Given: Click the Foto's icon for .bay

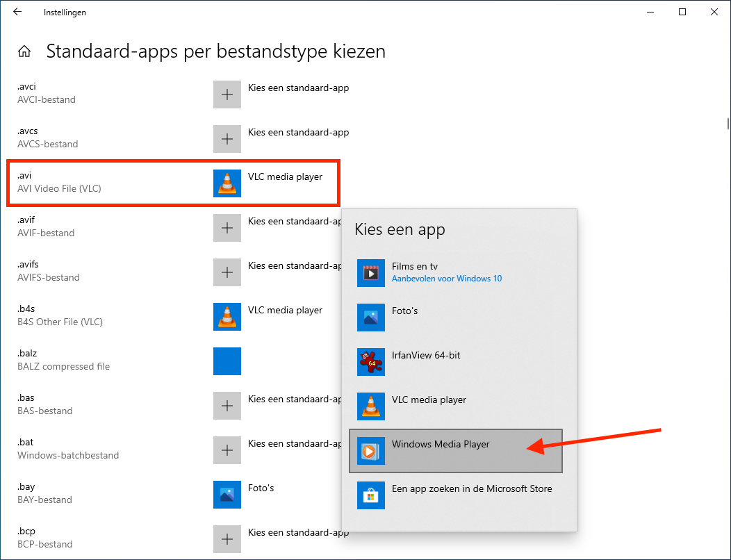Looking at the screenshot, I should point(227,495).
